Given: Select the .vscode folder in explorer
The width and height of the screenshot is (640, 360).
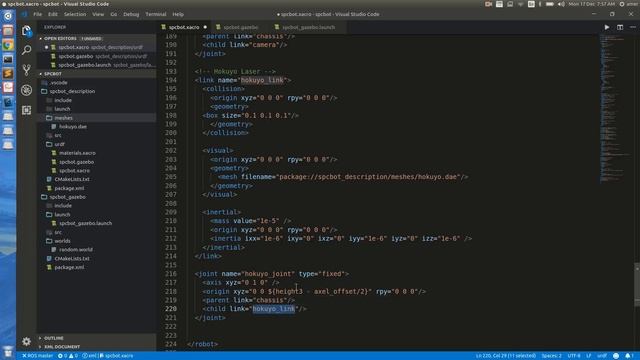Looking at the screenshot, I should click(x=59, y=82).
